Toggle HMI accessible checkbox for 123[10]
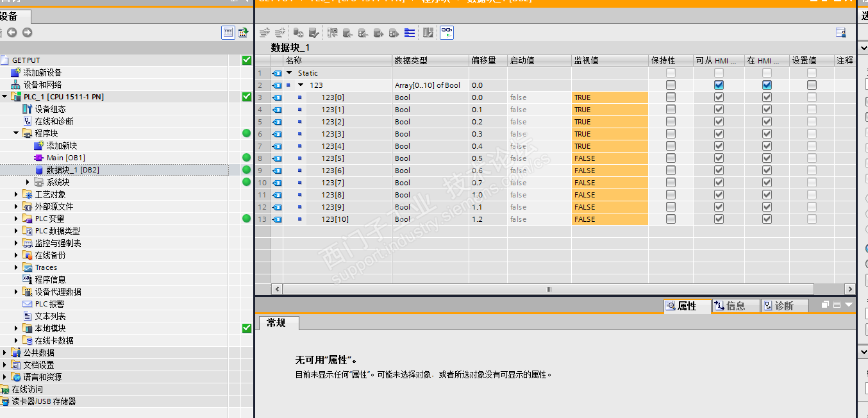Viewport: 868px width, 418px height. (719, 219)
